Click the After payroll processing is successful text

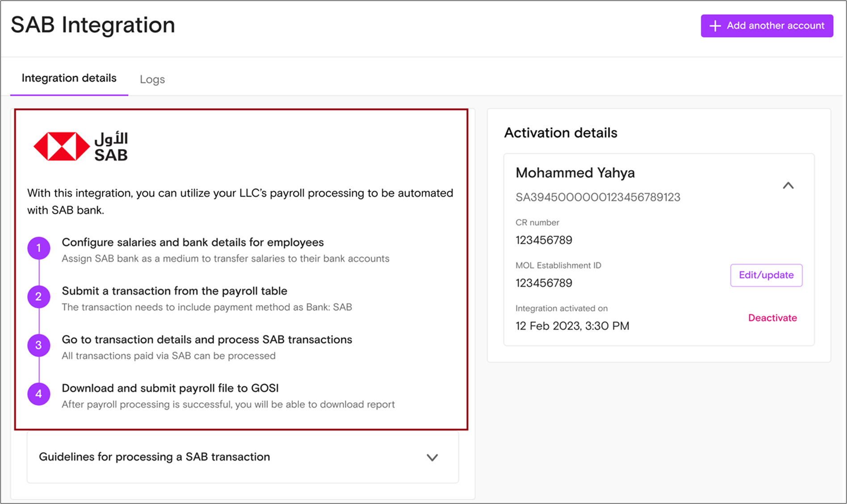(228, 404)
